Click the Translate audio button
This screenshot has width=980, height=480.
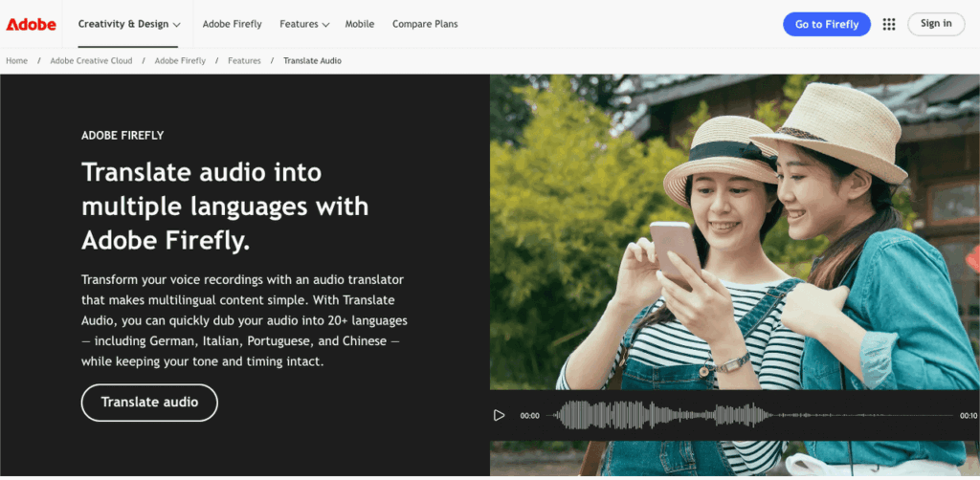(149, 402)
